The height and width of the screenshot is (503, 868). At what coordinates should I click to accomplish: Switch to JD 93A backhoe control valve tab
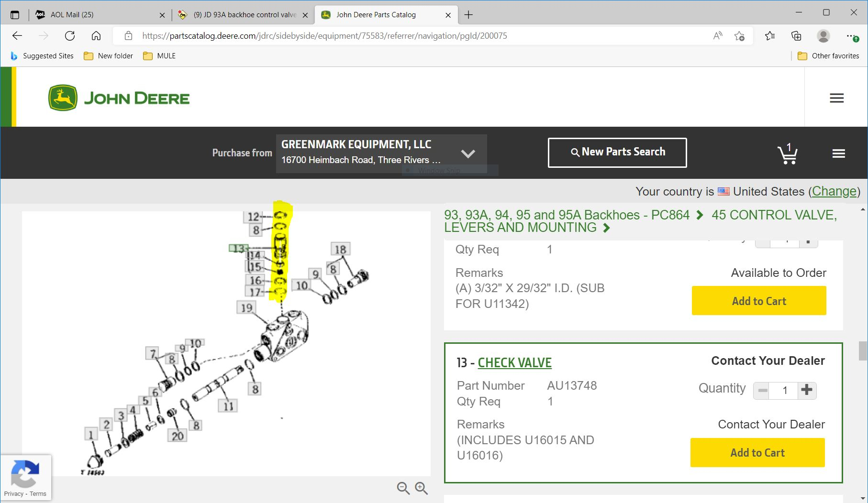coord(243,15)
